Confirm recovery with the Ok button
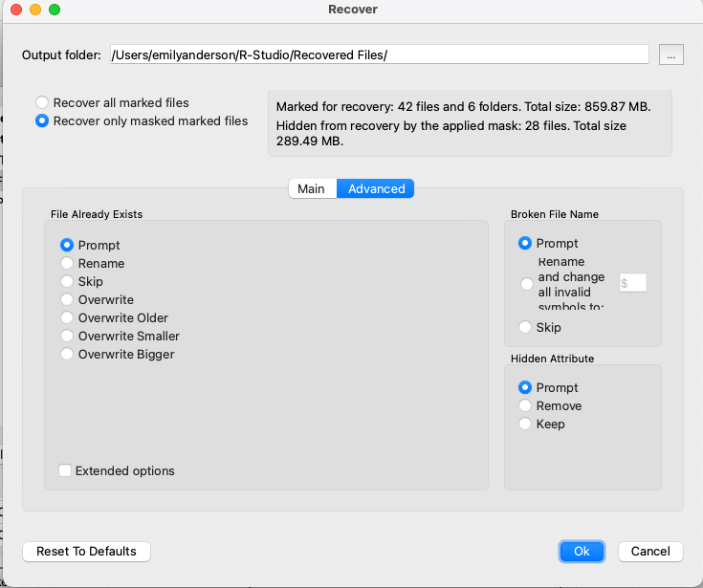 coord(582,552)
